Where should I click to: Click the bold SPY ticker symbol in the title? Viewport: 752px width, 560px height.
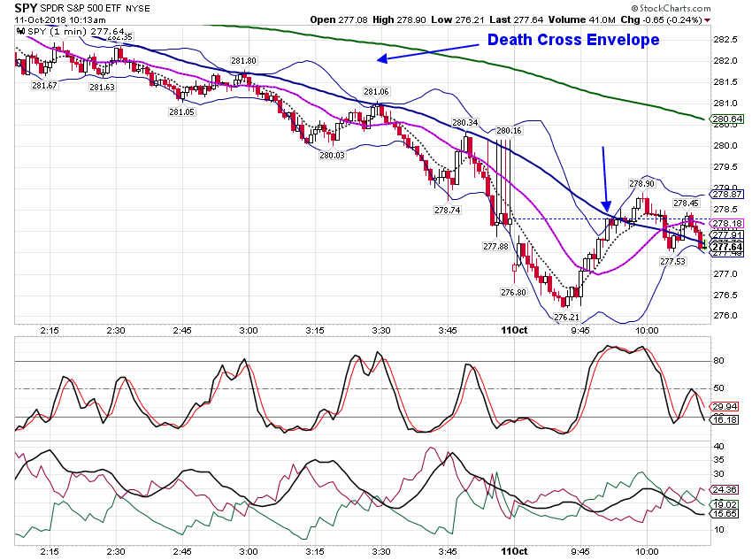click(26, 8)
